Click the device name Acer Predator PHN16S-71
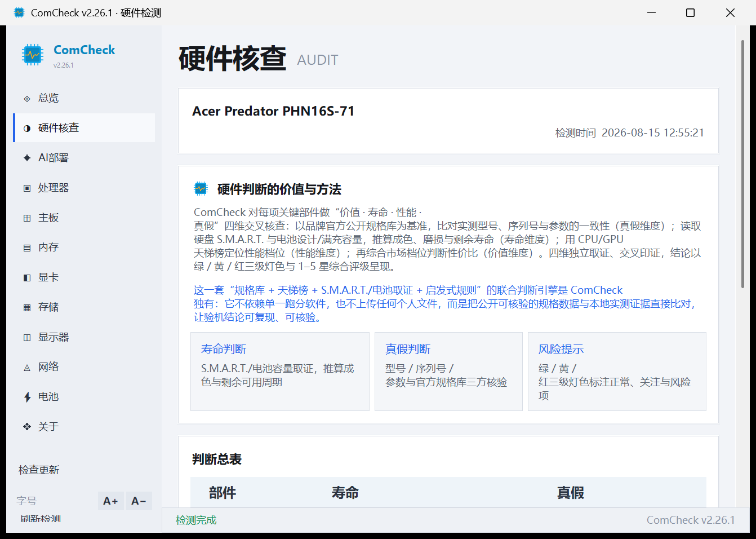756x539 pixels. pos(273,111)
